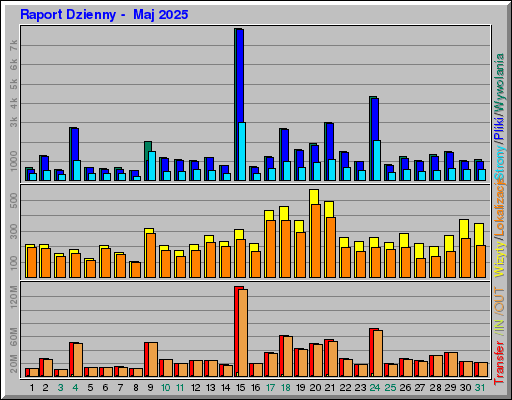Click the '500' y-axis label
Image resolution: width=512 pixels, height=400 pixels.
click(x=14, y=200)
